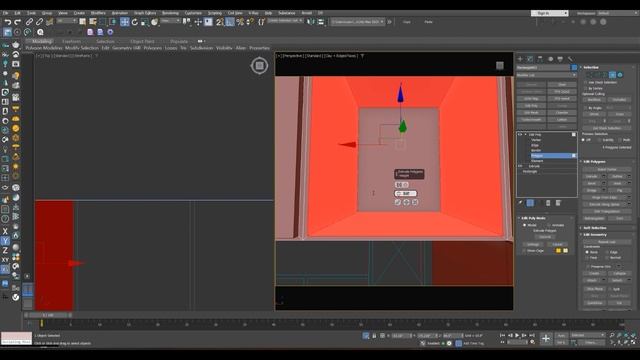The image size is (640, 360).
Task: Open extrude type dropdown on caddy
Action: (401, 185)
